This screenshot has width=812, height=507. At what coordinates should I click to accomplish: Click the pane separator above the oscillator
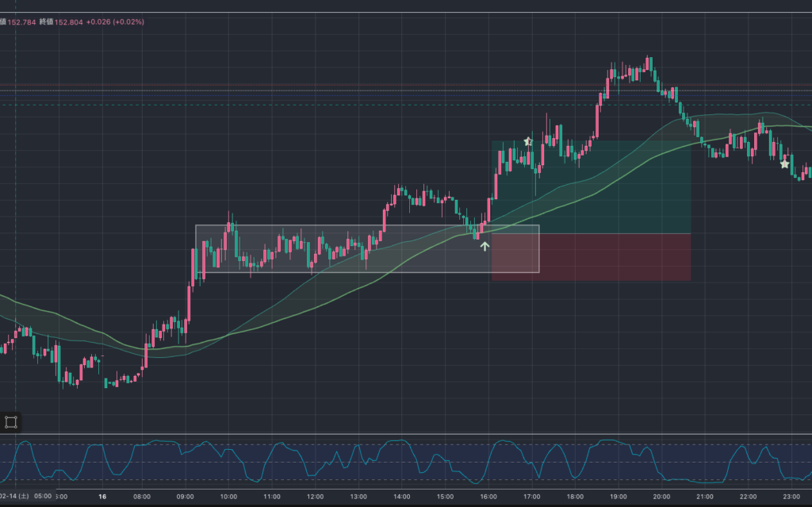tap(406, 434)
